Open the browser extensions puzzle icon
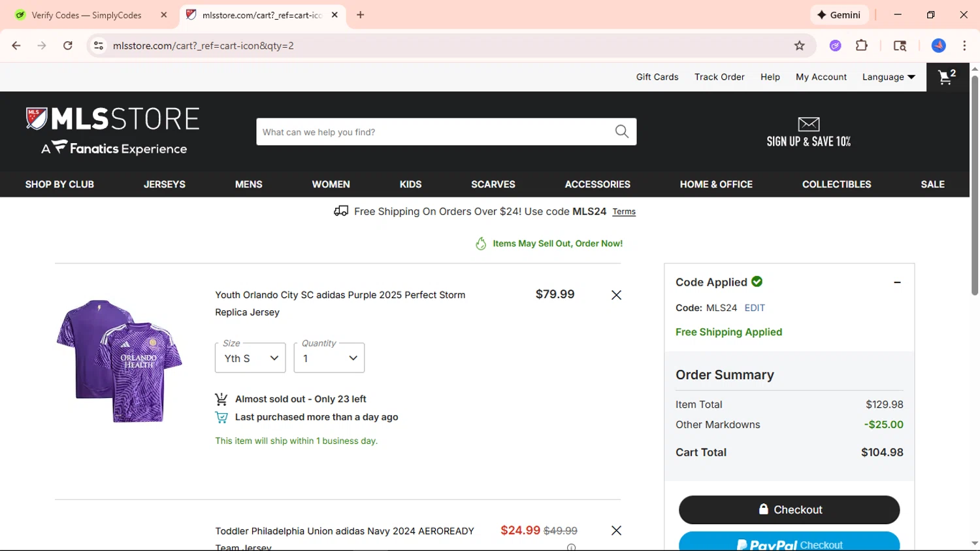This screenshot has width=980, height=551. (862, 46)
